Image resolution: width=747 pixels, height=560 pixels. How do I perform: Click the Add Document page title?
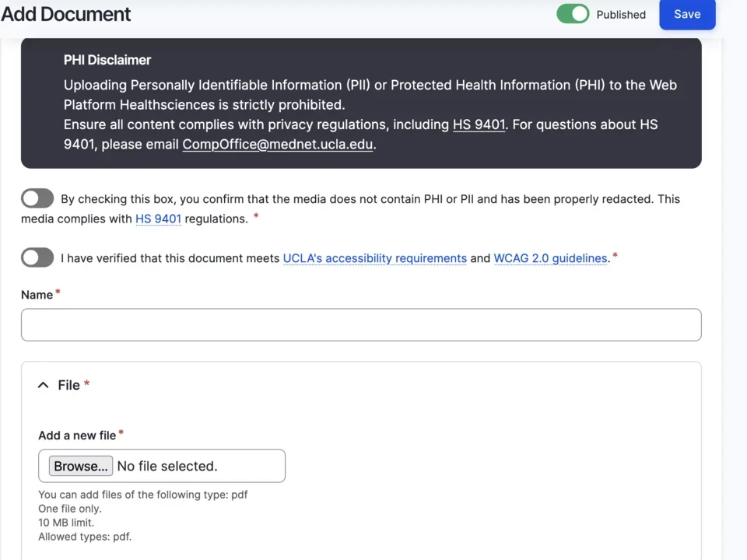click(x=66, y=14)
